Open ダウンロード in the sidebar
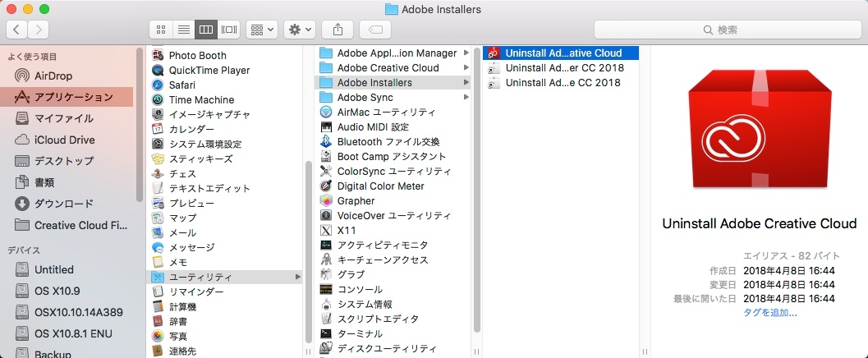The height and width of the screenshot is (358, 868). tap(67, 204)
